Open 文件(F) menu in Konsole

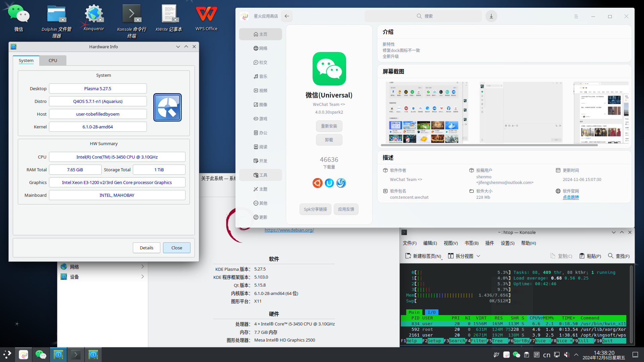click(410, 243)
